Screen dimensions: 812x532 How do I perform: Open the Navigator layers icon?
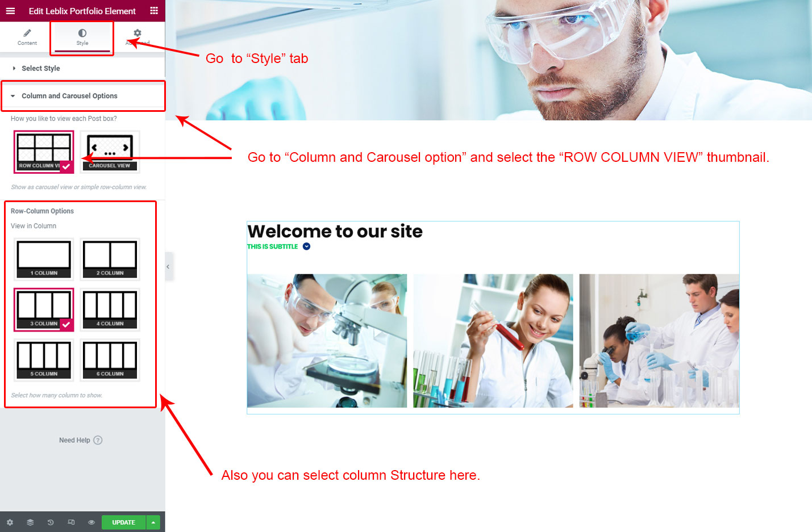pos(30,522)
